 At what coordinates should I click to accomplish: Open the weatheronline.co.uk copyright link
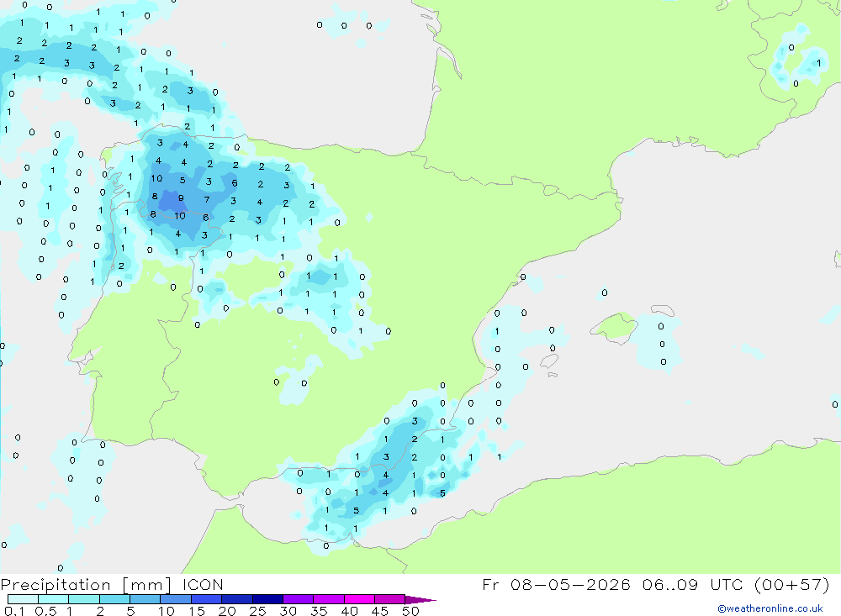click(x=770, y=608)
